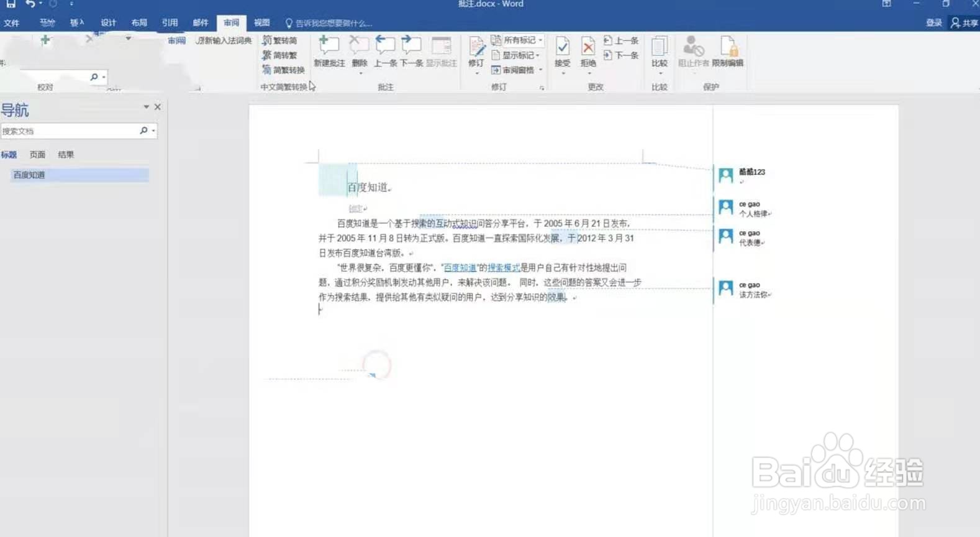The width and height of the screenshot is (980, 537).
Task: Close the navigation pane
Action: click(158, 107)
